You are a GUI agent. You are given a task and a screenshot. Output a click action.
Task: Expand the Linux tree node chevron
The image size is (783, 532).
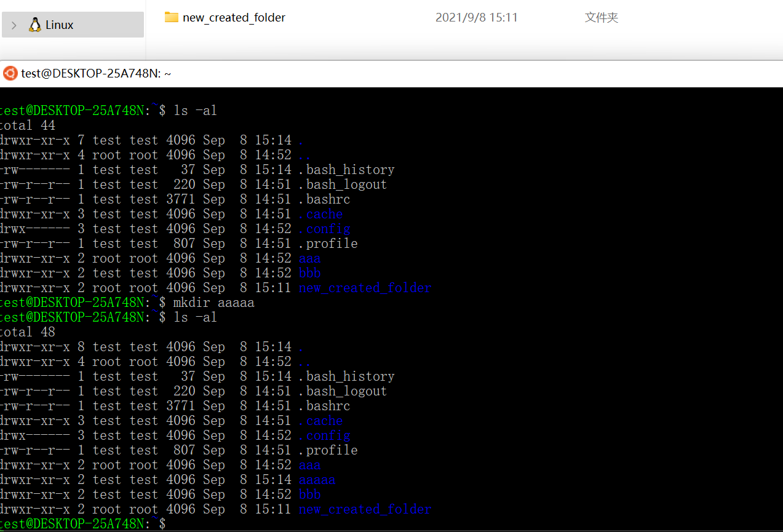tap(14, 25)
